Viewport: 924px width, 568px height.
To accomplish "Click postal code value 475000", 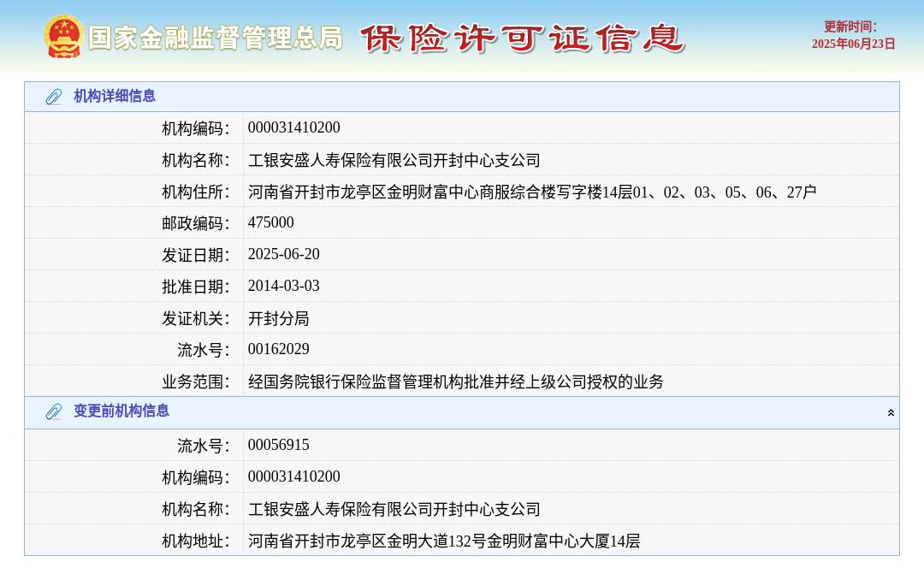I will [x=270, y=222].
